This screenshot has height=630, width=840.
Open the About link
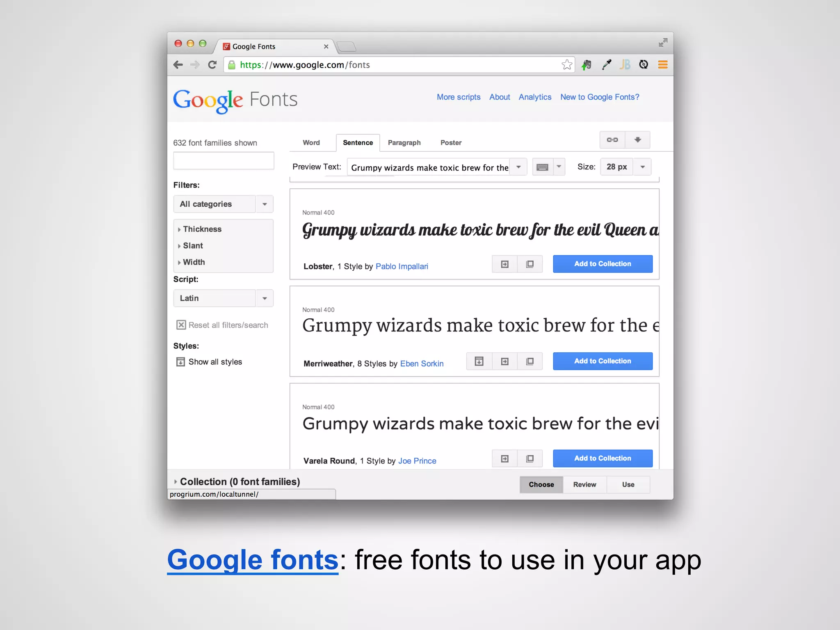(500, 97)
